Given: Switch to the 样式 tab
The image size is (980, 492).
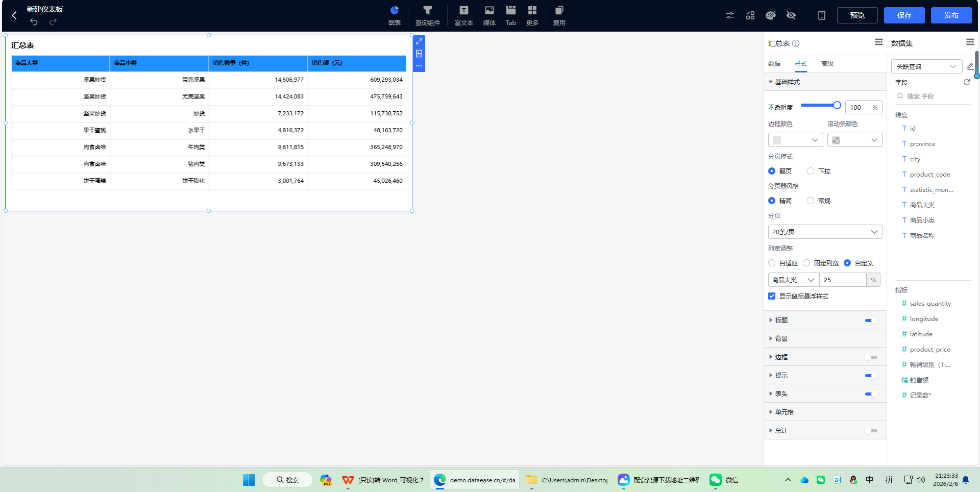Looking at the screenshot, I should coord(801,64).
